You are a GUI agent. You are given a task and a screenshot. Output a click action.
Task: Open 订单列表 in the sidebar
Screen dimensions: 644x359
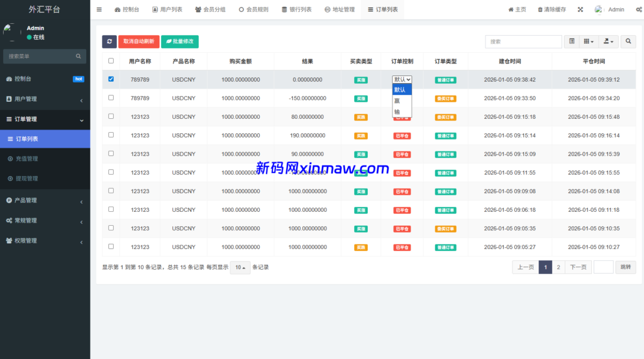click(45, 139)
